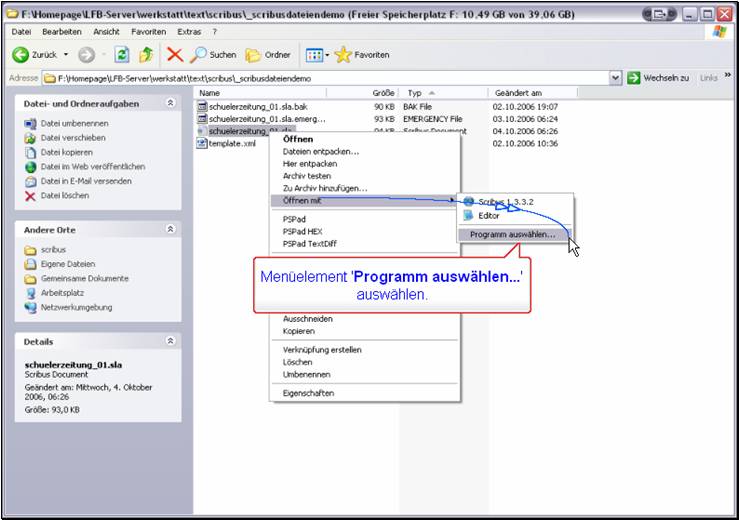Click the red X Datei löschen icon
The width and height of the screenshot is (739, 520).
(x=30, y=196)
